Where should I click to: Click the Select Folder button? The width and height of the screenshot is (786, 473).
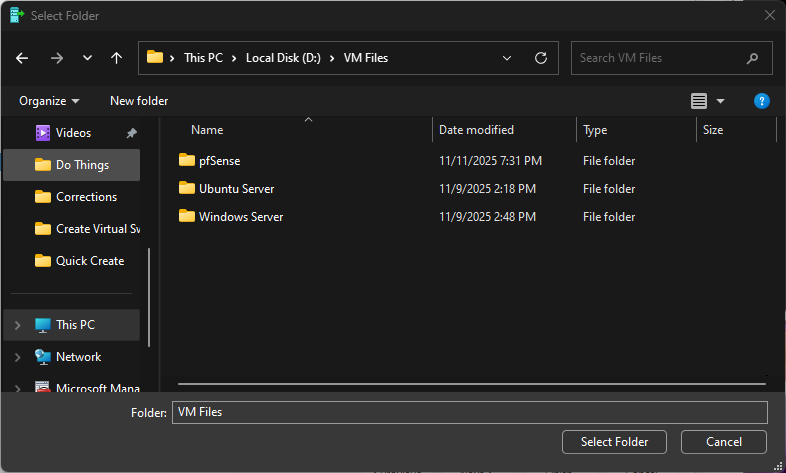pos(614,441)
